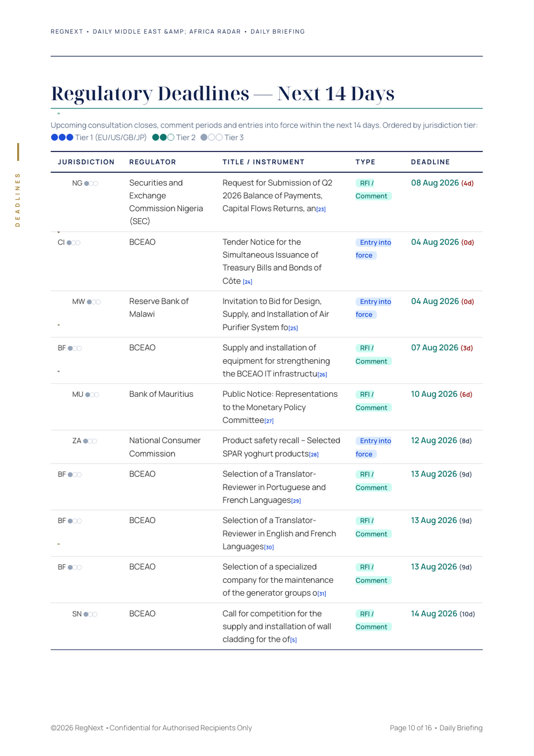Click the tier dots beside MW jurisdiction
Screen dimensions: 534x756
click(x=94, y=302)
